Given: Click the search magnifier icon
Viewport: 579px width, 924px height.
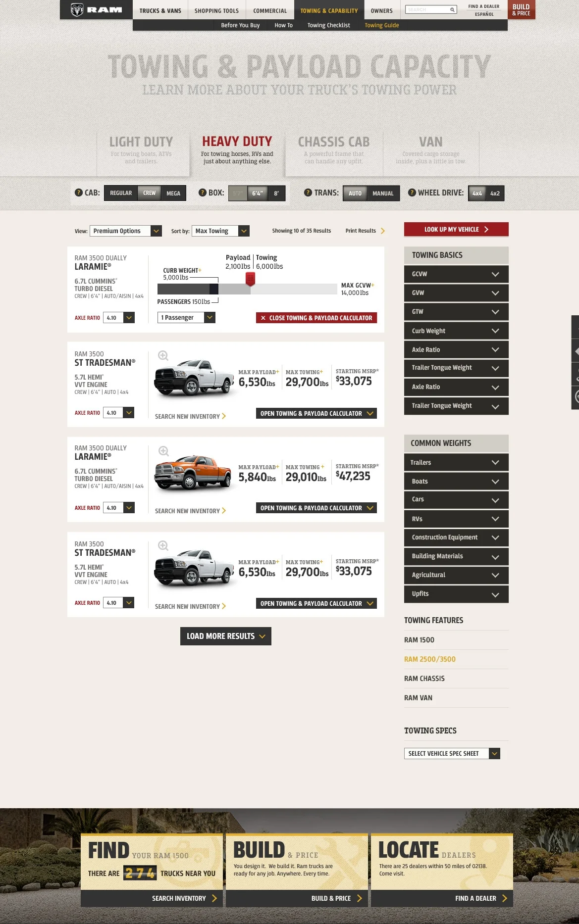Looking at the screenshot, I should click(452, 9).
